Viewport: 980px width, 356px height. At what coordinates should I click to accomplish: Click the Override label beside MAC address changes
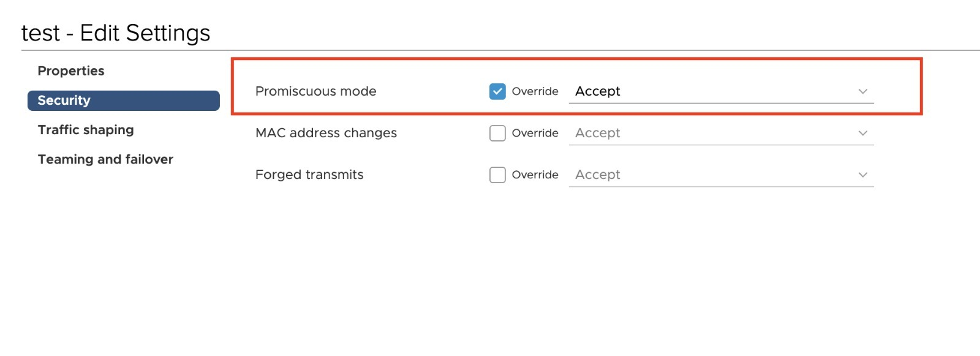(x=535, y=133)
